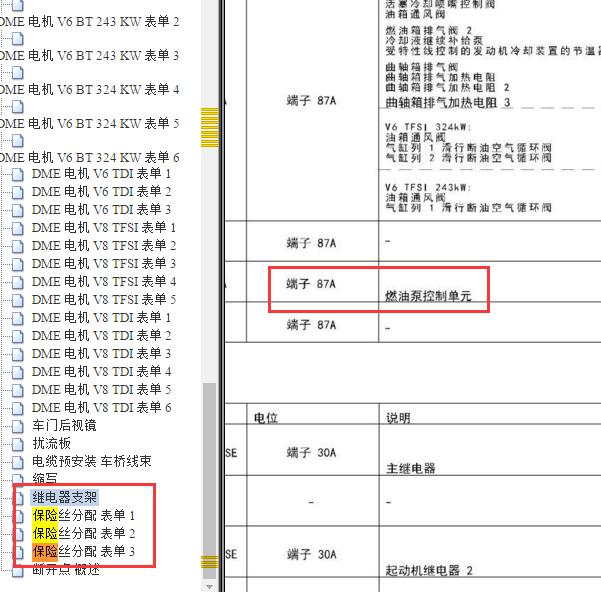Click scrollbar down arrow of tree panel
Viewport: 601px width, 592px height.
coord(209,586)
